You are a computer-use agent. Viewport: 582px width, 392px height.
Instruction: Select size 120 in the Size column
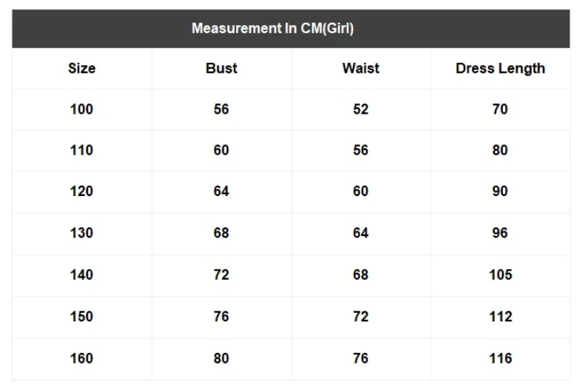82,191
